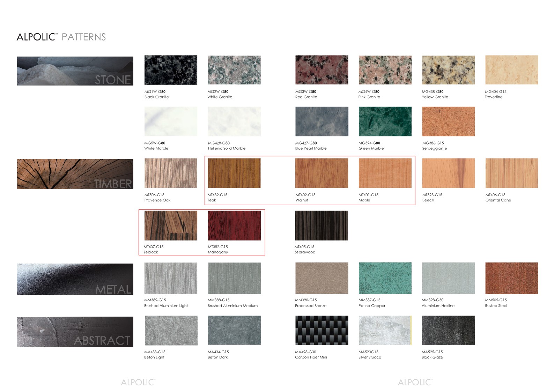
Task: Choose the Serpeggiante swatch
Action: point(448,121)
